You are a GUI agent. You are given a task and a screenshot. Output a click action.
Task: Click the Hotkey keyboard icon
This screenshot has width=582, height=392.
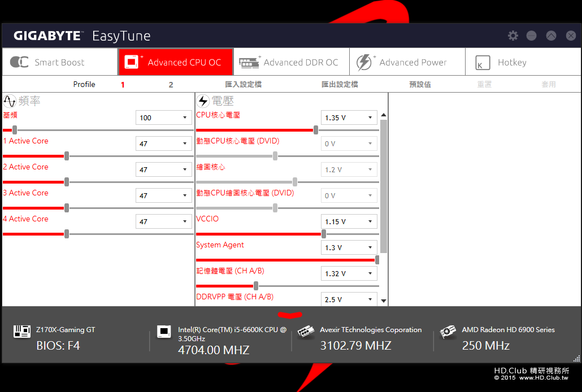click(483, 62)
